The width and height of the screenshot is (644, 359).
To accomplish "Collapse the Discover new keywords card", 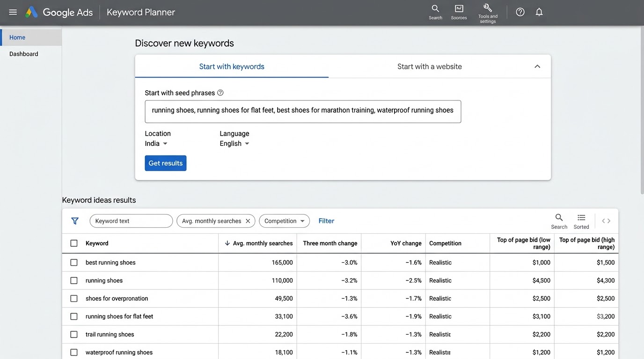I will 537,66.
